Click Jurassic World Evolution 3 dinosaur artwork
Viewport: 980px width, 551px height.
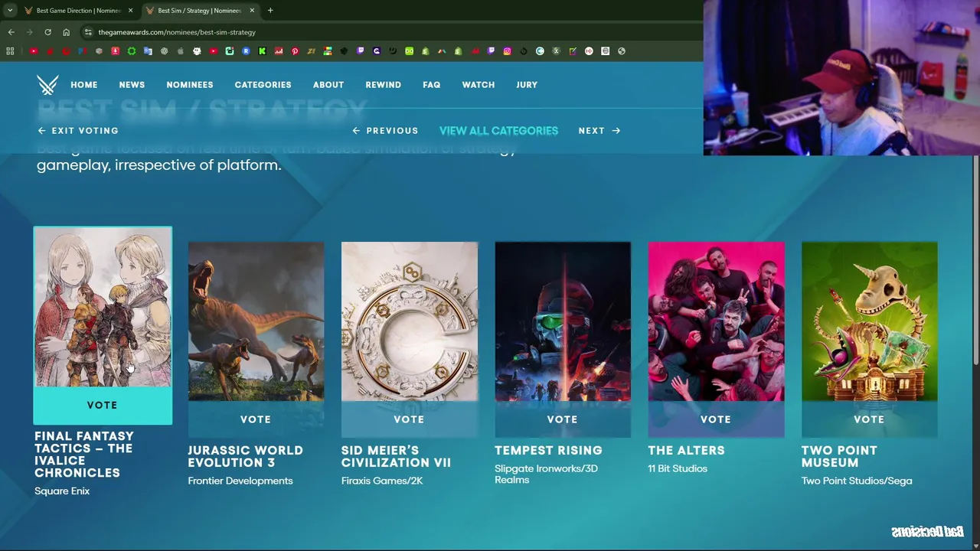[256, 321]
